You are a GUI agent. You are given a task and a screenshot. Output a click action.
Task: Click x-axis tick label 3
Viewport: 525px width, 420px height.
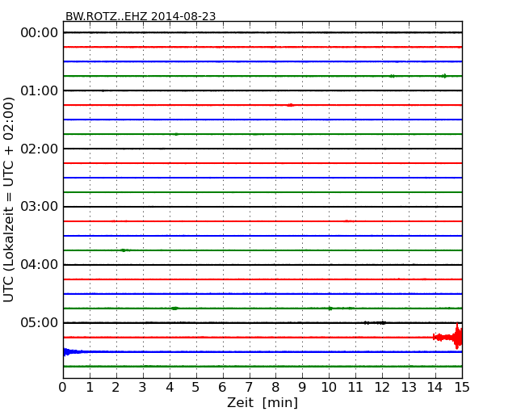click(x=143, y=388)
